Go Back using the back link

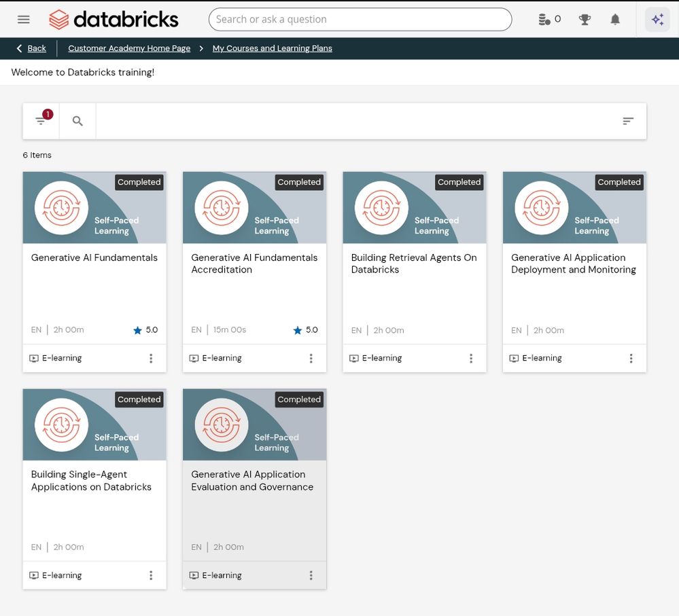pos(32,48)
